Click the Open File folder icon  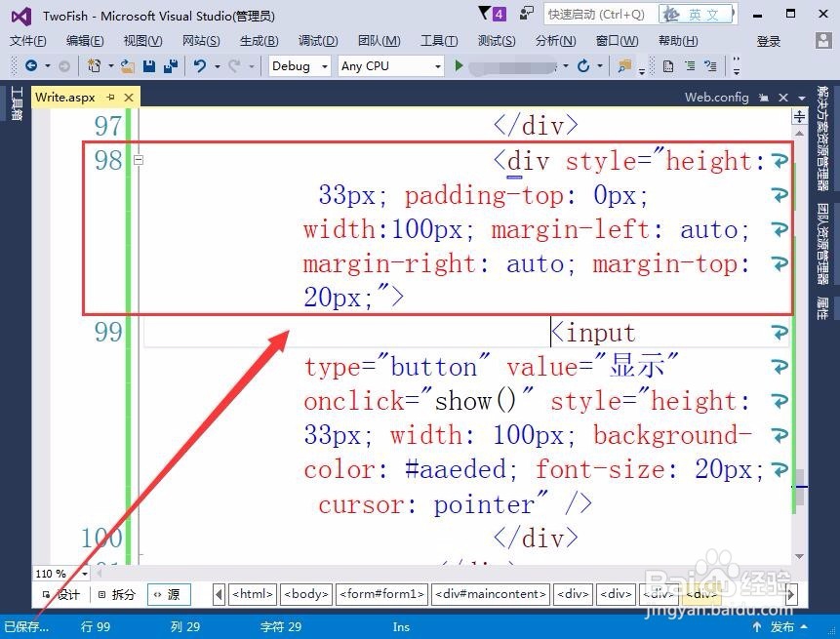point(128,66)
